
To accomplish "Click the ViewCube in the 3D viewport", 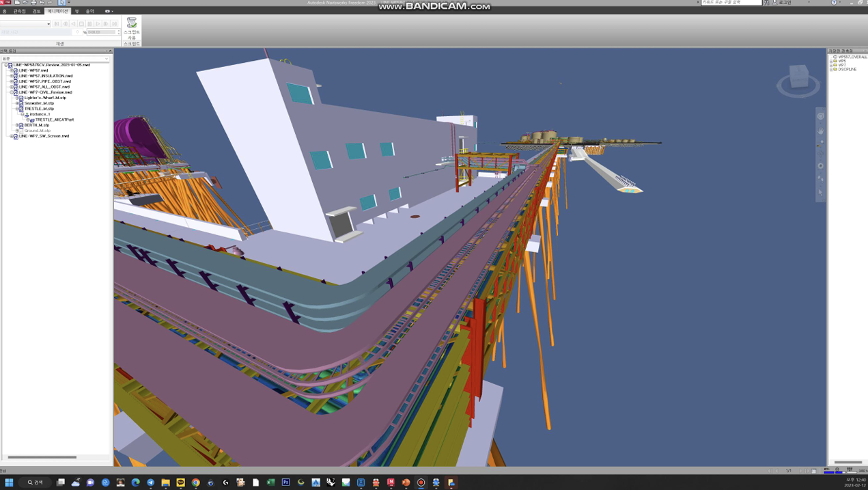I will pos(798,77).
